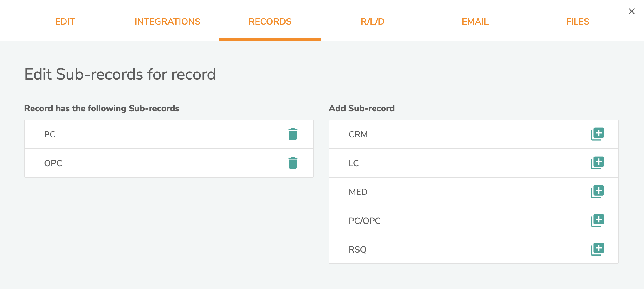The width and height of the screenshot is (644, 289).
Task: Open the EMAIL tab
Action: [x=475, y=21]
